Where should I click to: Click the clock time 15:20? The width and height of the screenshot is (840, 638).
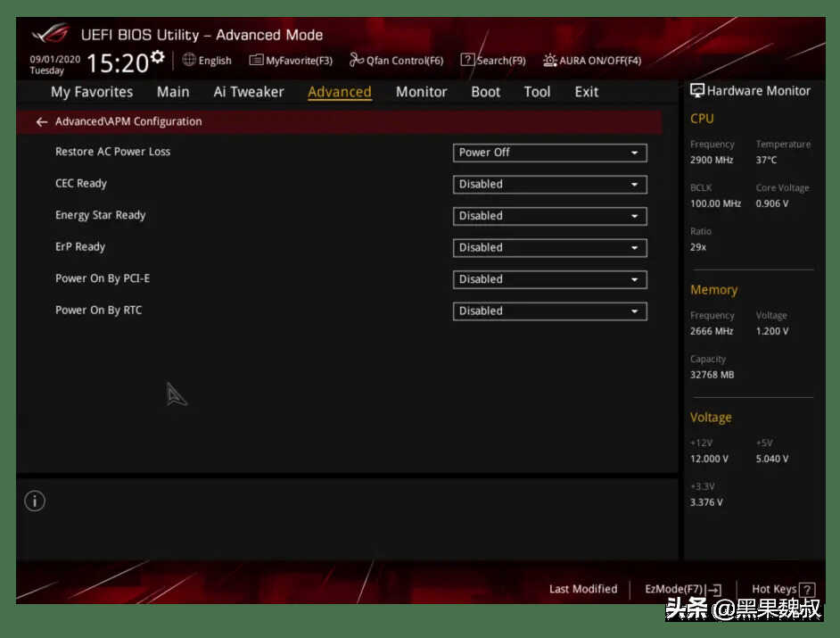[118, 62]
